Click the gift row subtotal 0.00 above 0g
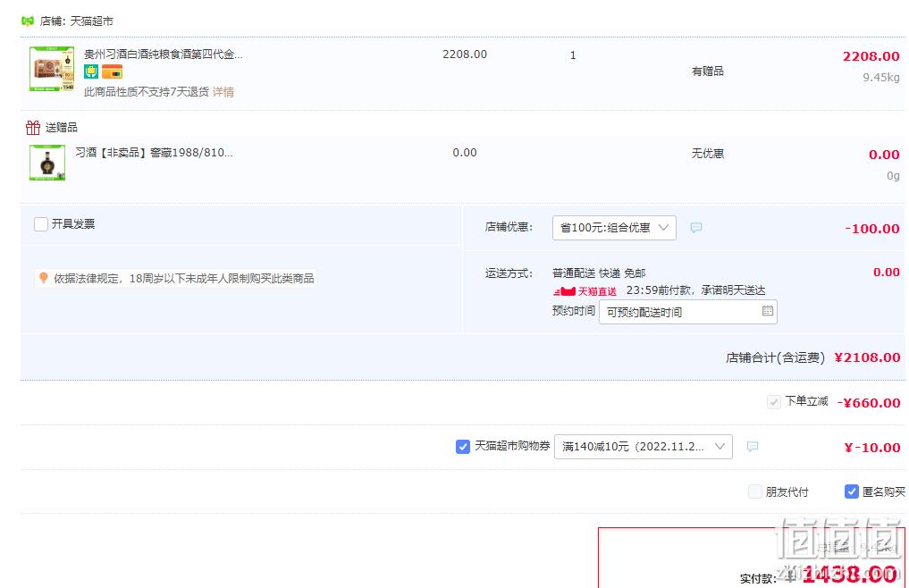This screenshot has height=588, width=909. coord(883,155)
